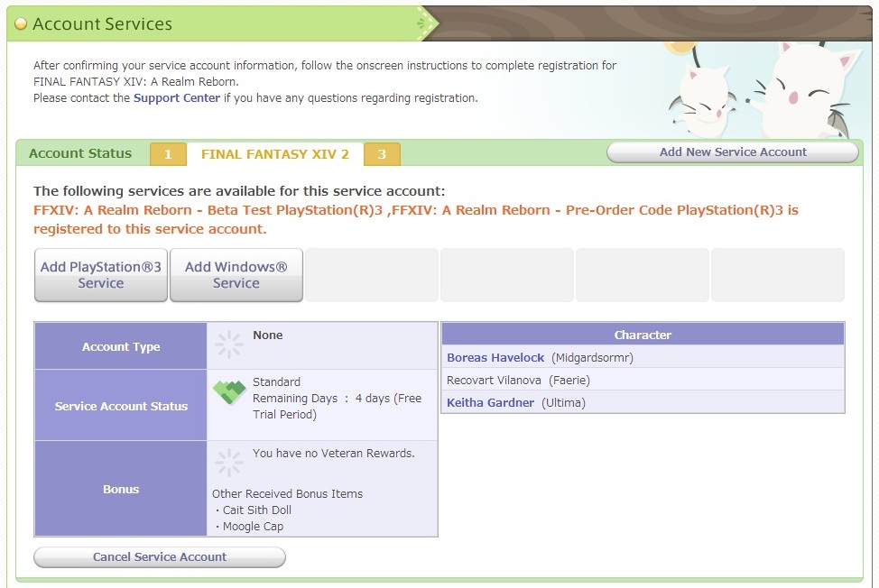This screenshot has height=588, width=879.
Task: Switch to service account tab 1
Action: 168,154
